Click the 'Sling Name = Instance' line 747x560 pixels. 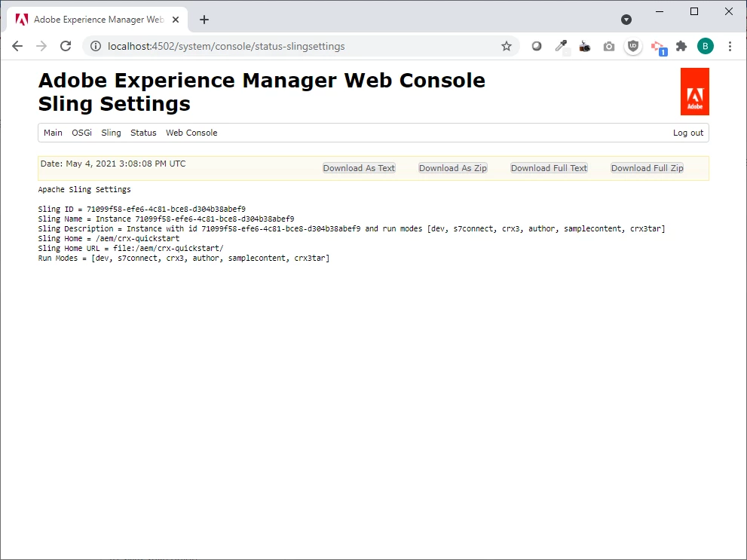point(167,219)
